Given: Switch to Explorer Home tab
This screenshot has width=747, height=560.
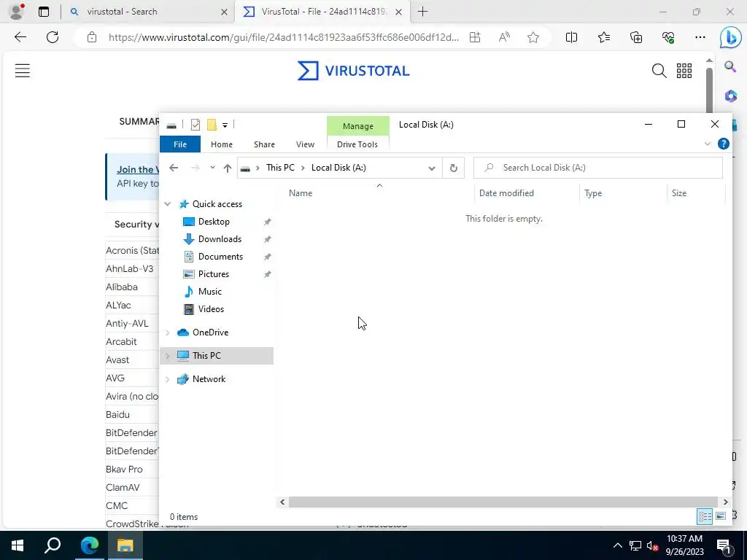Looking at the screenshot, I should (x=222, y=144).
